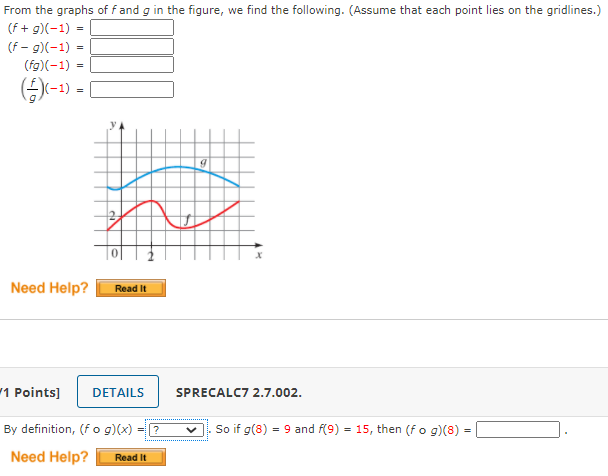Click the y axis label on graph
This screenshot has height=476, width=608.
(x=113, y=127)
